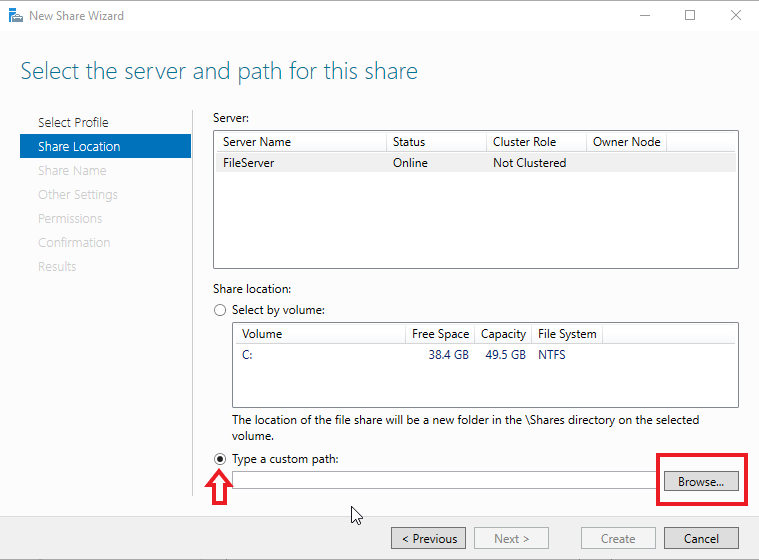This screenshot has width=759, height=560.
Task: Sort by the Cluster Role column header
Action: click(x=536, y=142)
